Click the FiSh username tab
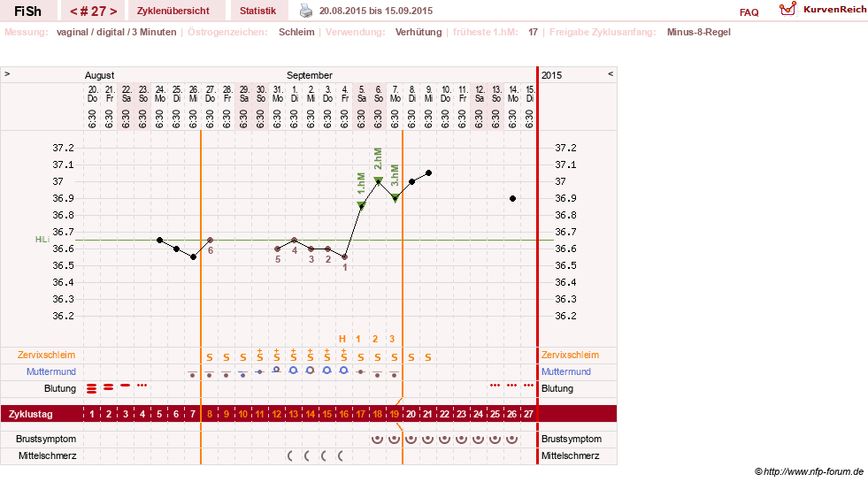 [x=27, y=11]
